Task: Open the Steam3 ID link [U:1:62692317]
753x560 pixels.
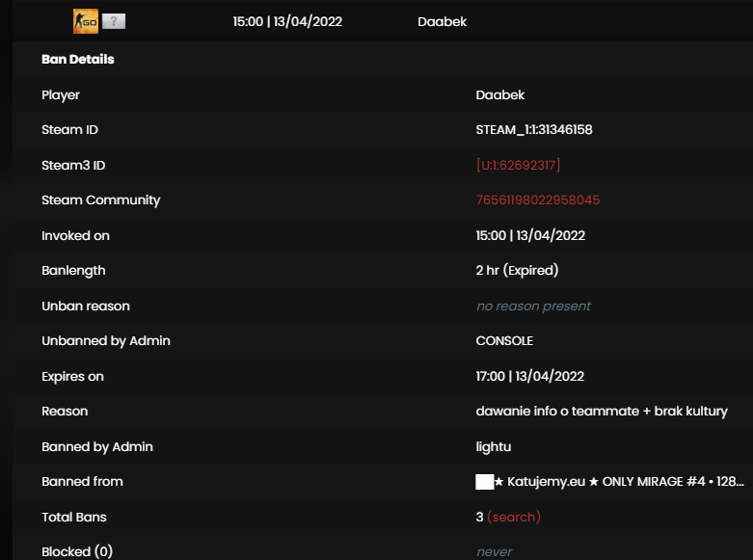Action: click(518, 165)
